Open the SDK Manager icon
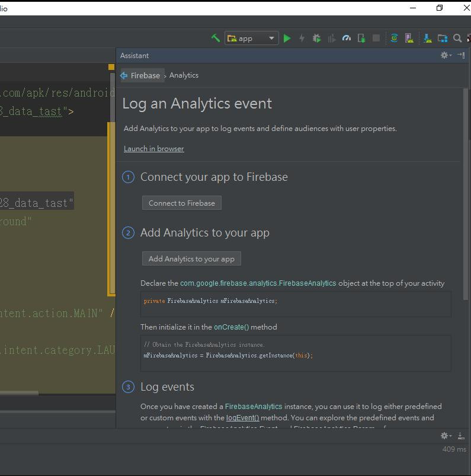The image size is (471, 476). (427, 39)
